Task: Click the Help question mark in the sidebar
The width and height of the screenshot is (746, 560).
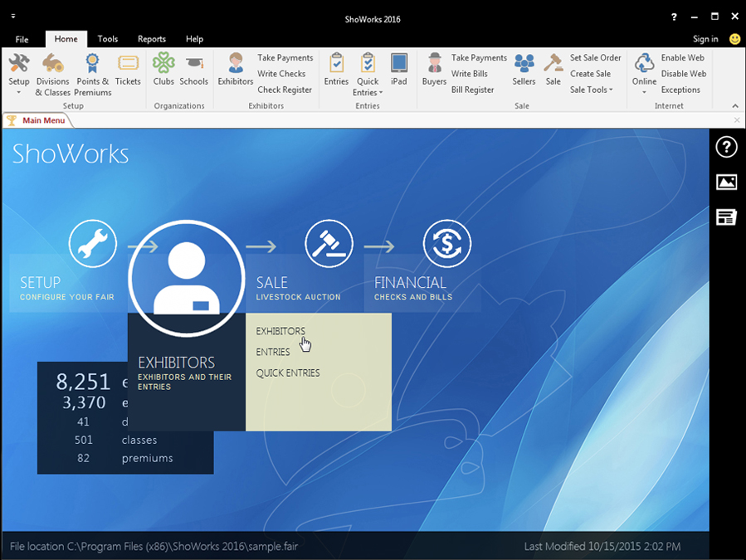Action: click(x=726, y=147)
